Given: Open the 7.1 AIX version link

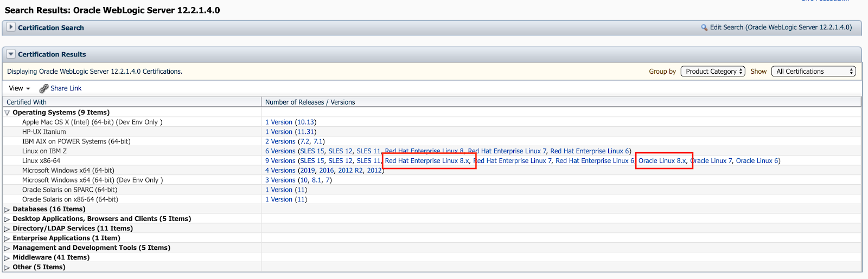Looking at the screenshot, I should click(x=318, y=141).
